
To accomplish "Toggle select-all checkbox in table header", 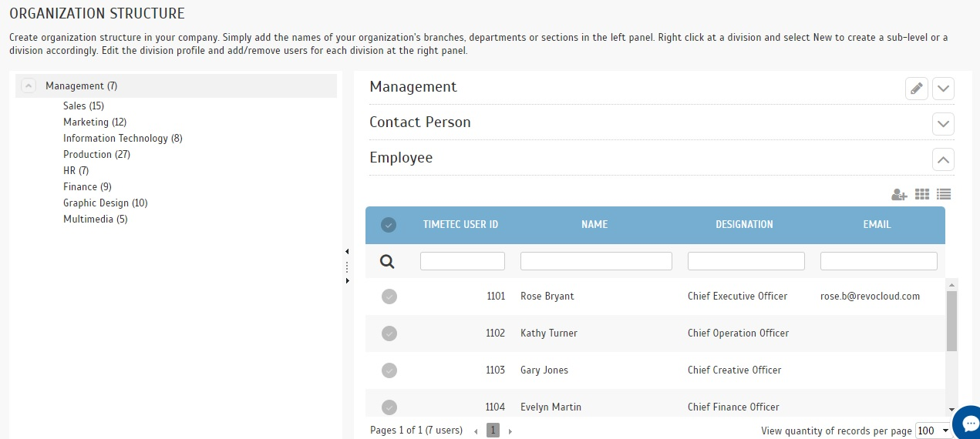I will [389, 225].
